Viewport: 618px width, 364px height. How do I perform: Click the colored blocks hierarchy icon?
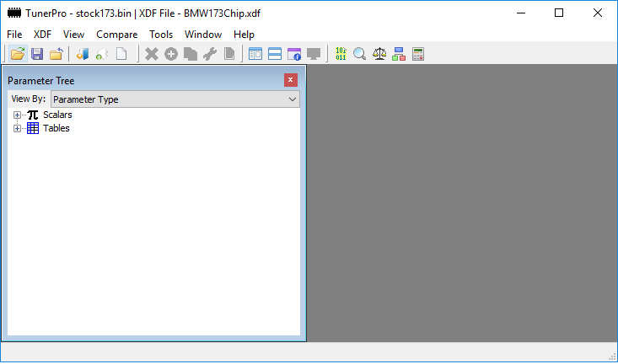click(x=399, y=54)
